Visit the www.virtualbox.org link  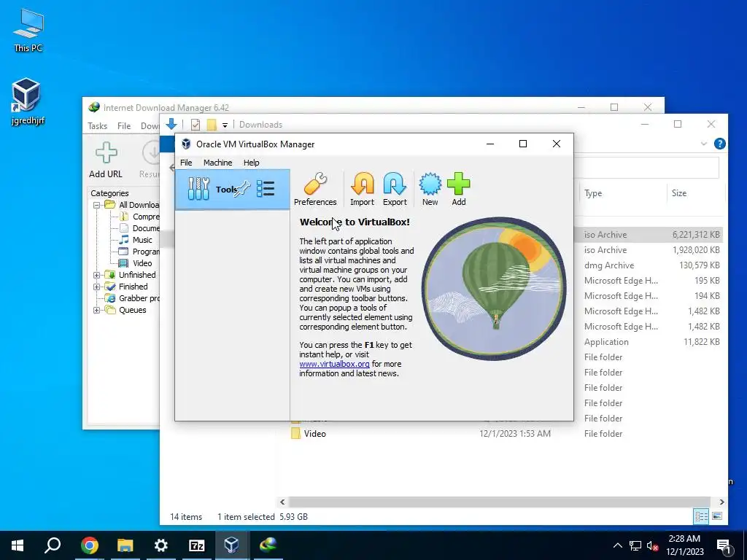pos(334,364)
